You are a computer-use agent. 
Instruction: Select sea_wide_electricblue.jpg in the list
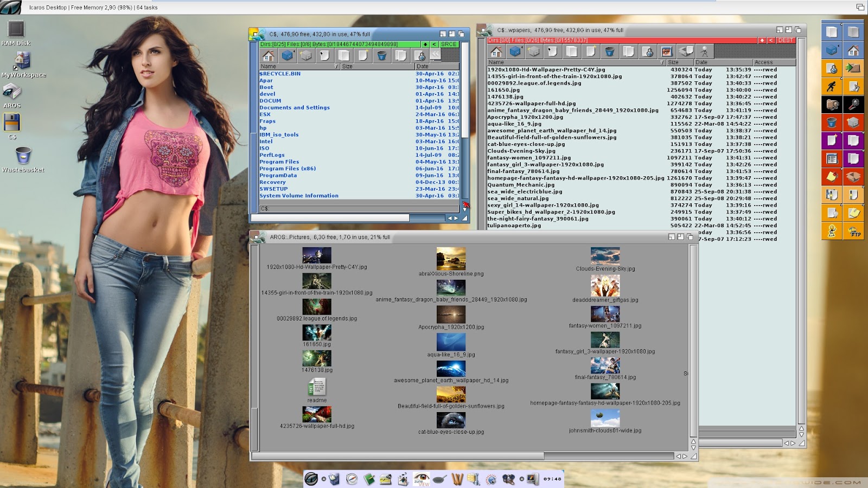tap(525, 191)
